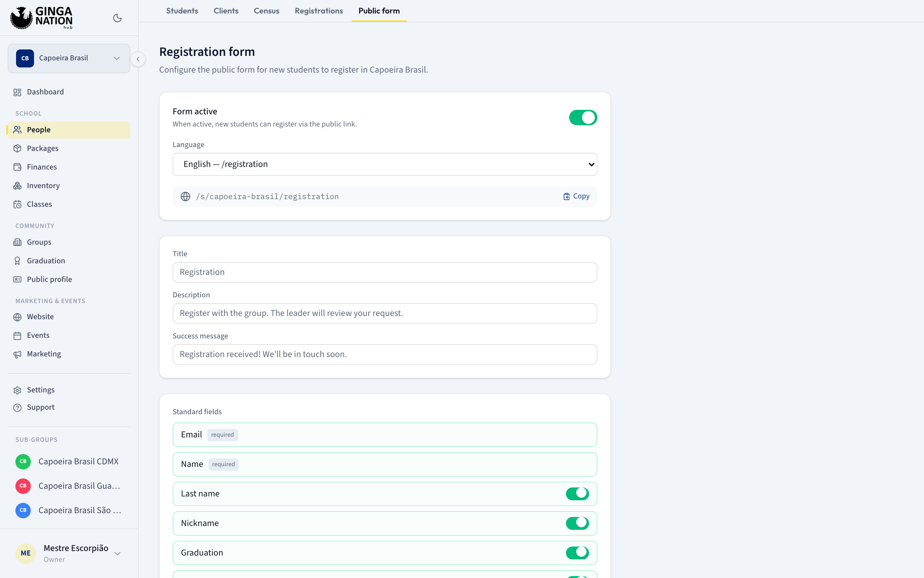Viewport: 924px width, 578px height.
Task: Click the Inventory boxes icon
Action: 17,186
